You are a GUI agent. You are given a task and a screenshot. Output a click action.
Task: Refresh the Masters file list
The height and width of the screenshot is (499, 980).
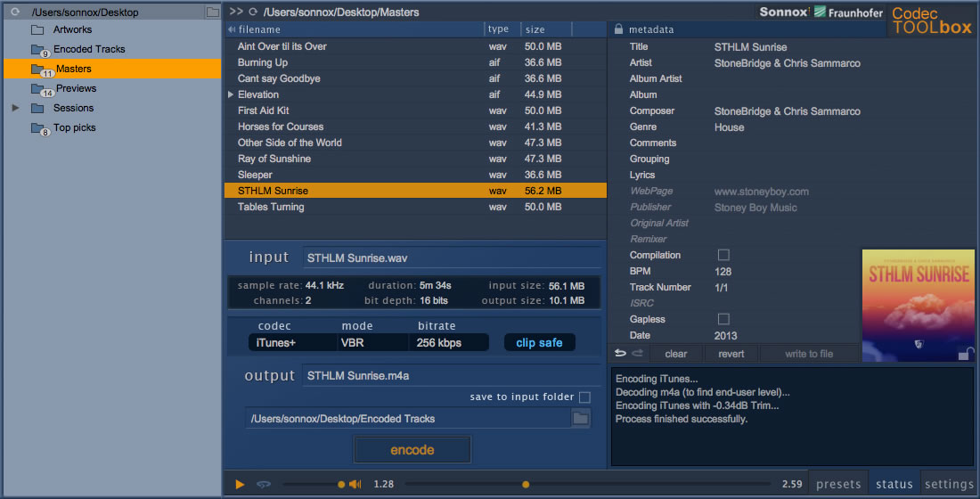pos(253,12)
